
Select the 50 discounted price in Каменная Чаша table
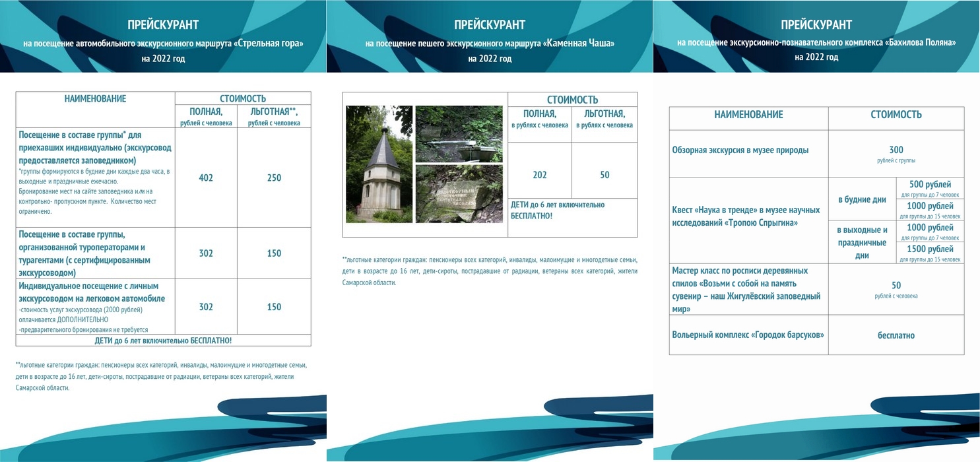tap(604, 175)
